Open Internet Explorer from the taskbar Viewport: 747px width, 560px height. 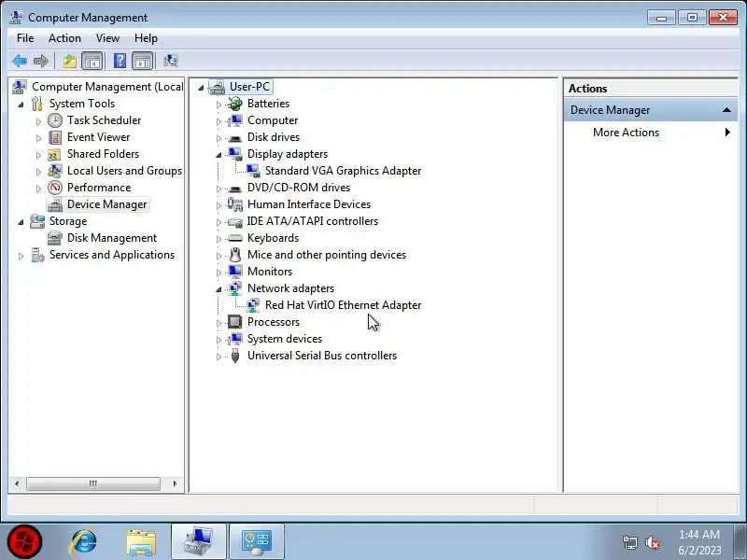pyautogui.click(x=83, y=541)
